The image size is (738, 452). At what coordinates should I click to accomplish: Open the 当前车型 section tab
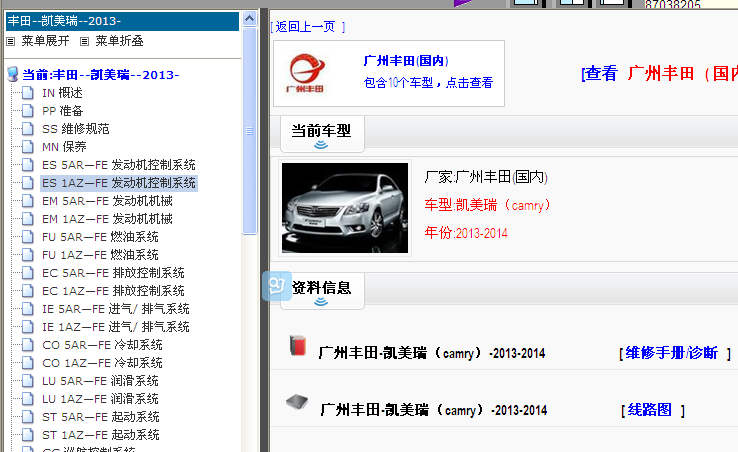(322, 134)
